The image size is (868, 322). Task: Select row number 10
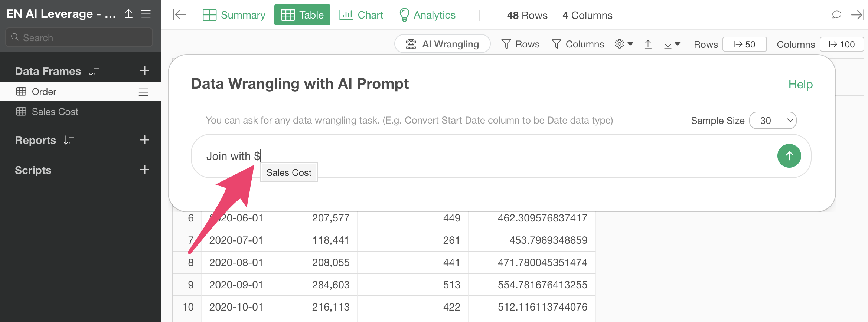coord(187,307)
